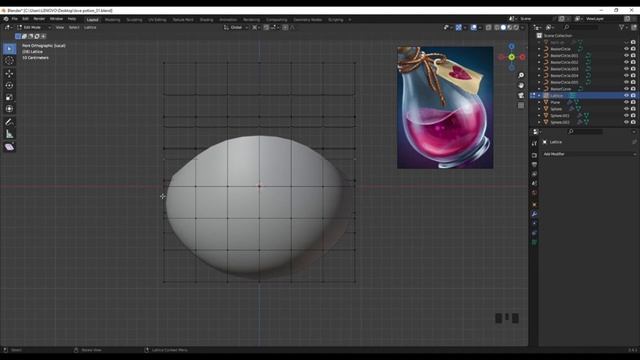Select the Shear tool in the toolbar
640x360 pixels.
[x=9, y=147]
